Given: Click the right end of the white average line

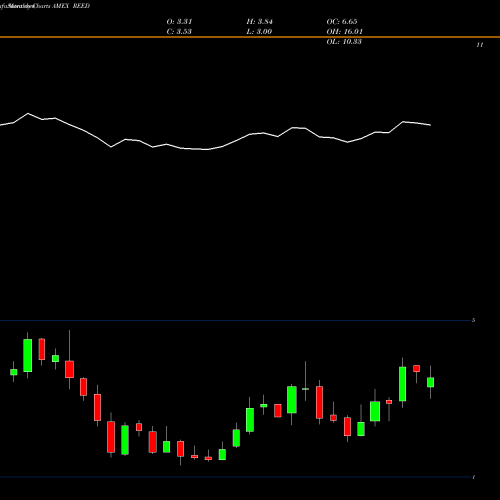Looking at the screenshot, I should point(430,125).
